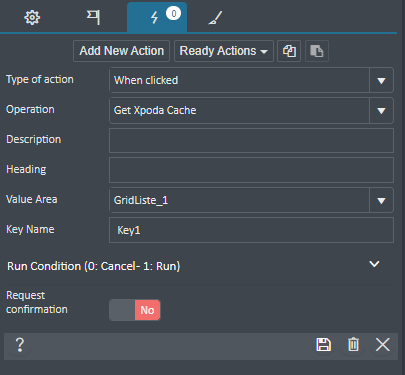Screen dimensions: 405x375
Task: Close the action panel with X
Action: (x=383, y=345)
